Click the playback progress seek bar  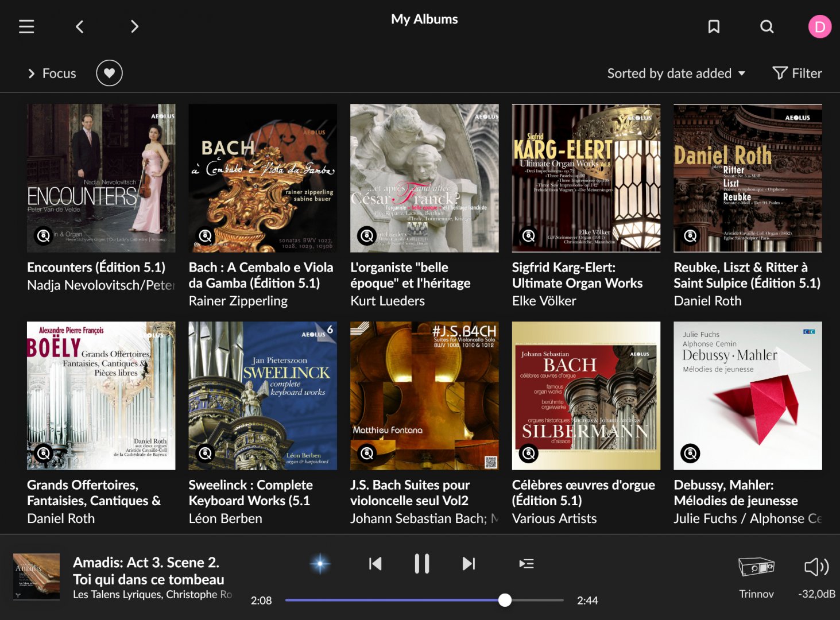[x=424, y=600]
